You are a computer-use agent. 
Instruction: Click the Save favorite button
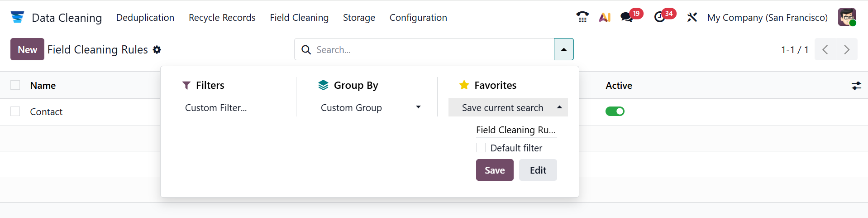click(x=495, y=170)
